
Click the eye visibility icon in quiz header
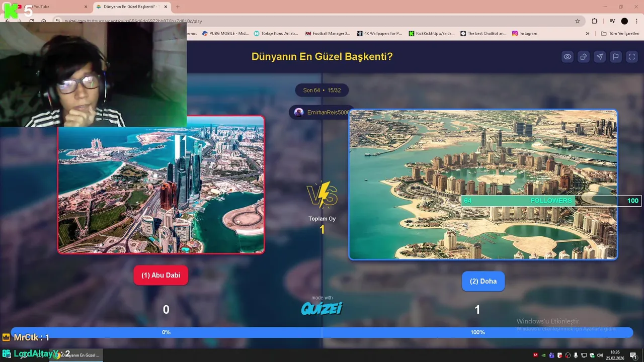coord(568,57)
